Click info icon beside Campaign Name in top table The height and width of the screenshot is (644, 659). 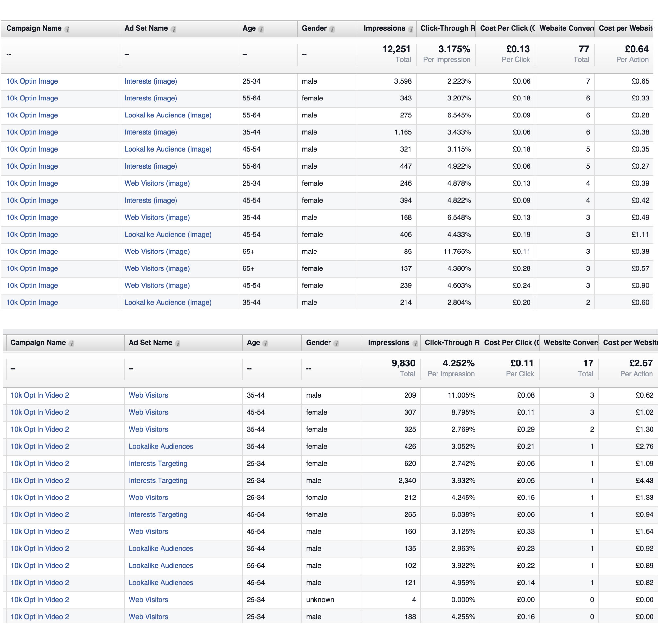(67, 29)
